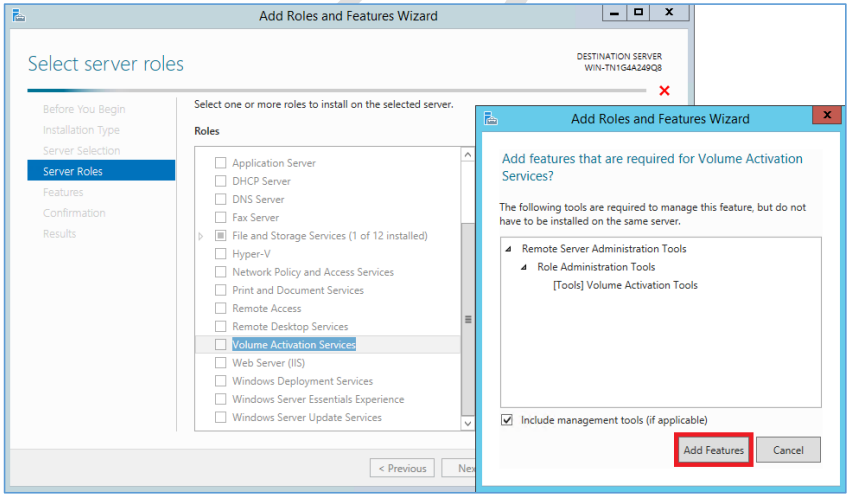Viewport: 850px width, 497px height.
Task: Check the Volume Activation Services checkbox
Action: (221, 345)
